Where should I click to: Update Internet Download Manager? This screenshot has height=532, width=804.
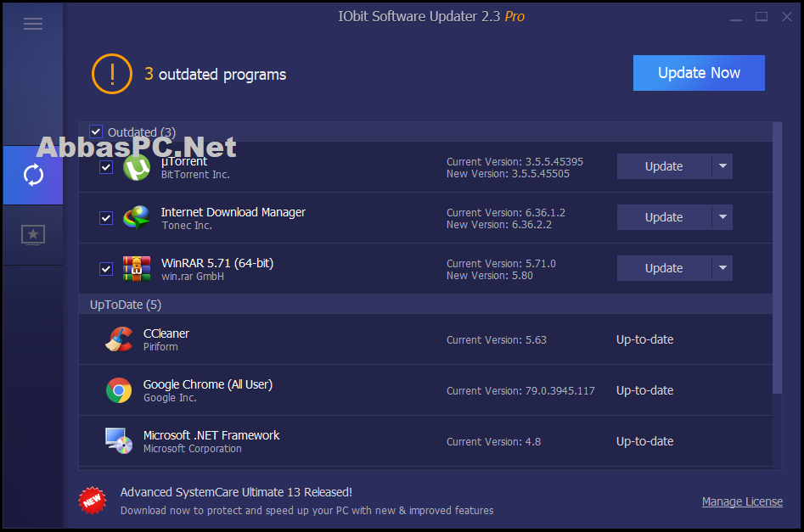[x=664, y=217]
